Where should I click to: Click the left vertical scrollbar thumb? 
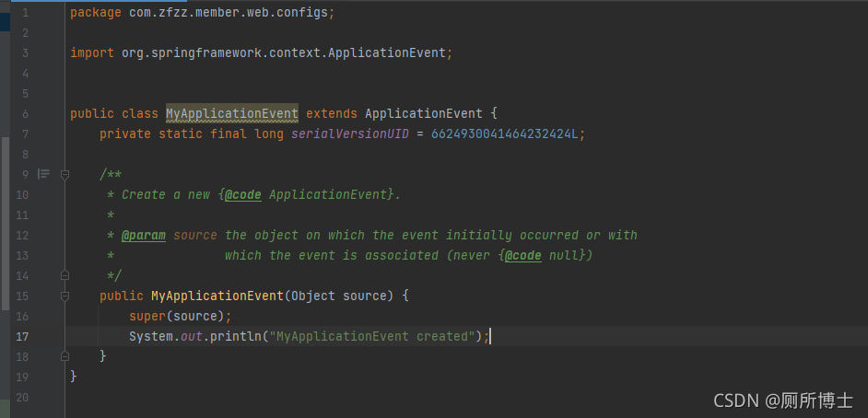[4, 221]
